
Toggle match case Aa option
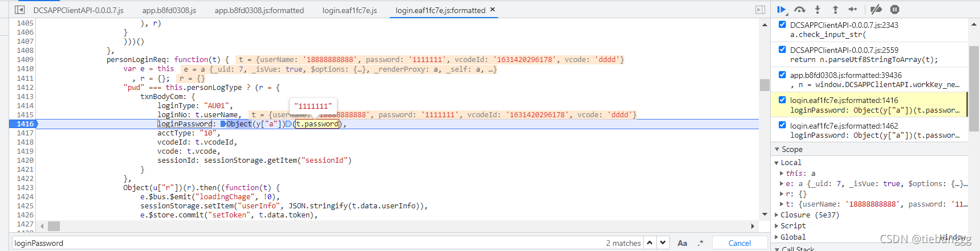(682, 243)
